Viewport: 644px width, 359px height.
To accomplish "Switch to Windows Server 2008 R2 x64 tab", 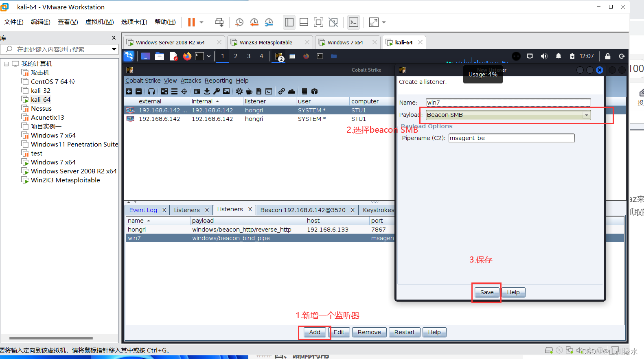I will pos(170,42).
